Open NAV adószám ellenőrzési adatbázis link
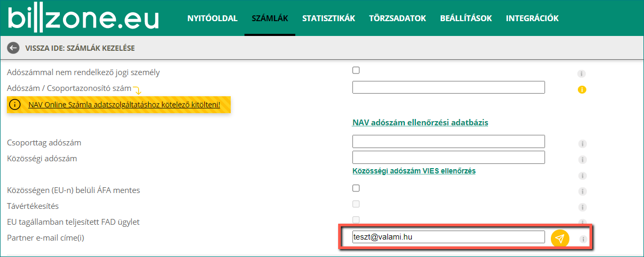This screenshot has width=644, height=257. click(420, 123)
